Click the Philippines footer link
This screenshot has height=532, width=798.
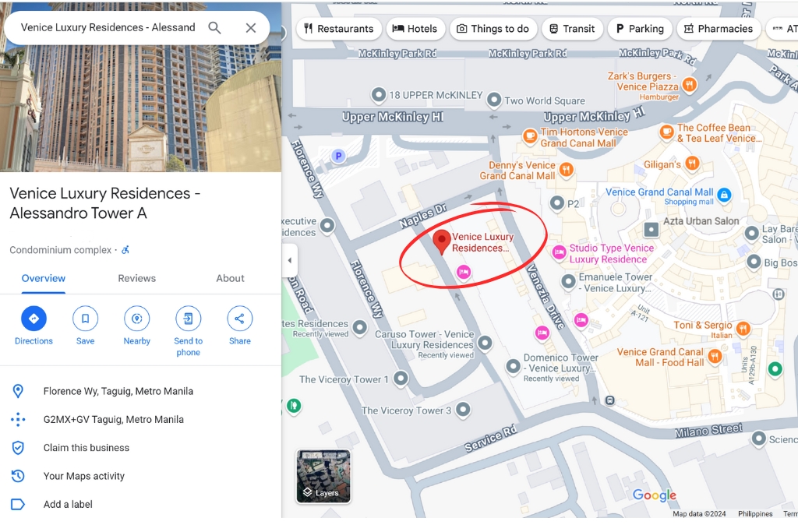[755, 513]
